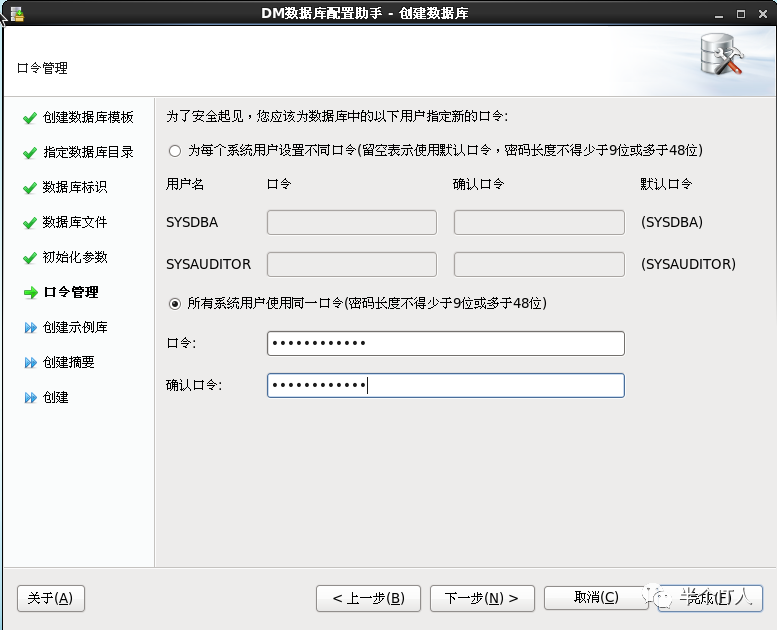Select 初始化参数 step in sidebar
The height and width of the screenshot is (630, 777).
point(75,257)
